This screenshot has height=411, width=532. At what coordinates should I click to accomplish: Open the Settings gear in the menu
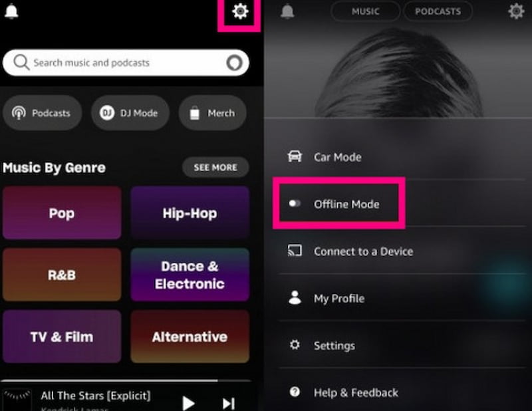tap(334, 345)
